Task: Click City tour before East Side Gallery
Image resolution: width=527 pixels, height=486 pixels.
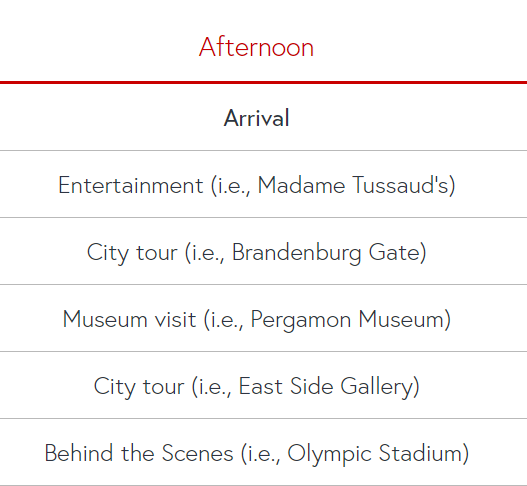Action: (x=138, y=387)
